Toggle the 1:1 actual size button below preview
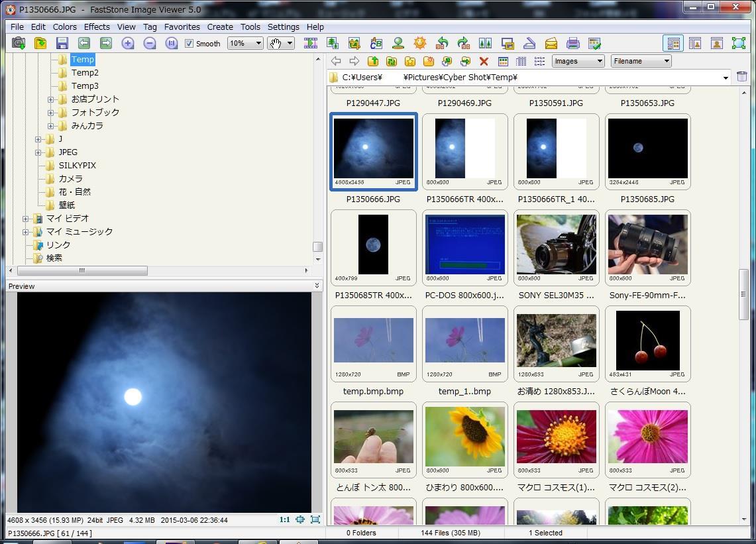 coord(284,519)
